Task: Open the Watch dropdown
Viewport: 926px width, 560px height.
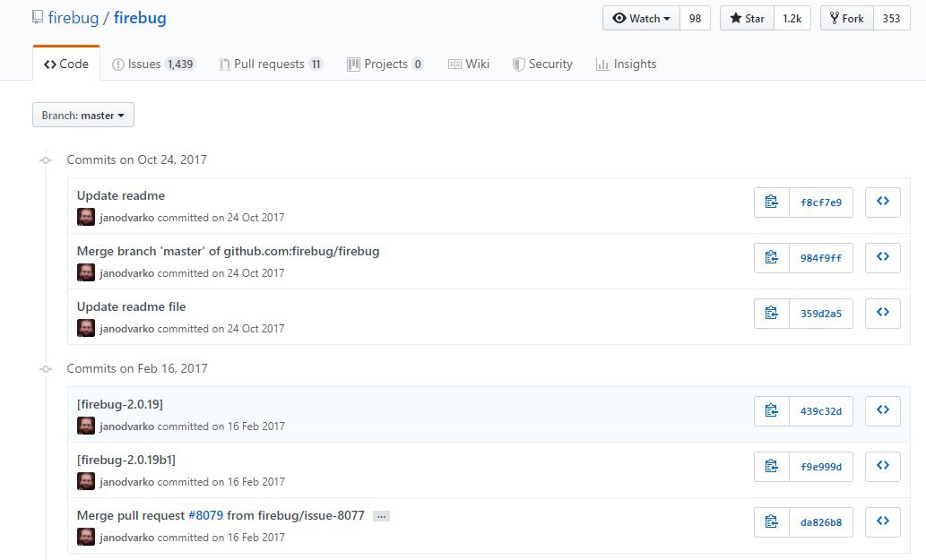Action: (641, 18)
